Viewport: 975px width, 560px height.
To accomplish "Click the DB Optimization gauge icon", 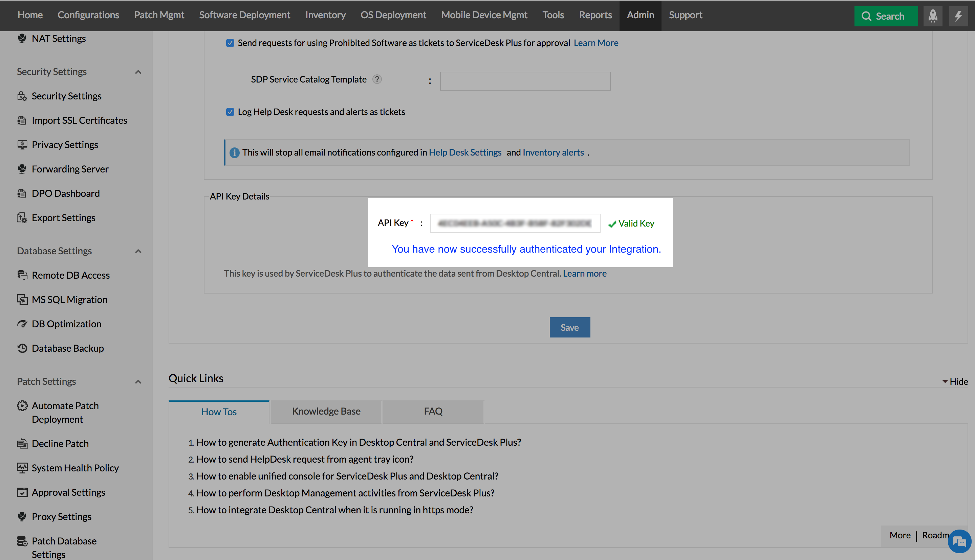I will [x=22, y=324].
